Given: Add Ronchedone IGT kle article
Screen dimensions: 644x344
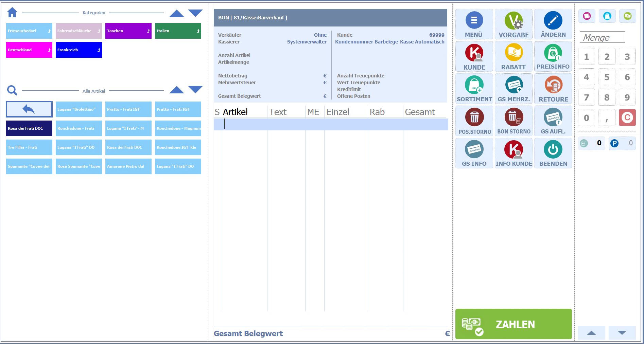Looking at the screenshot, I should (178, 147).
